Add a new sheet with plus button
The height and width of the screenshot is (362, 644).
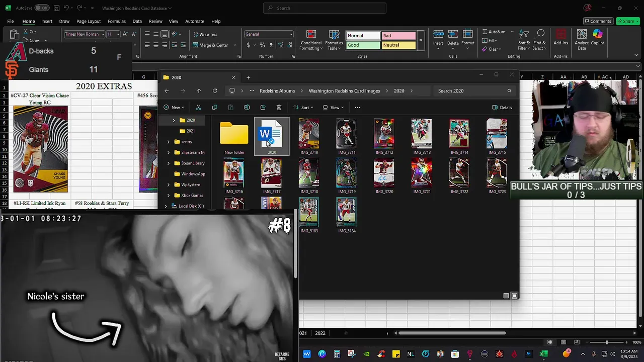346,333
